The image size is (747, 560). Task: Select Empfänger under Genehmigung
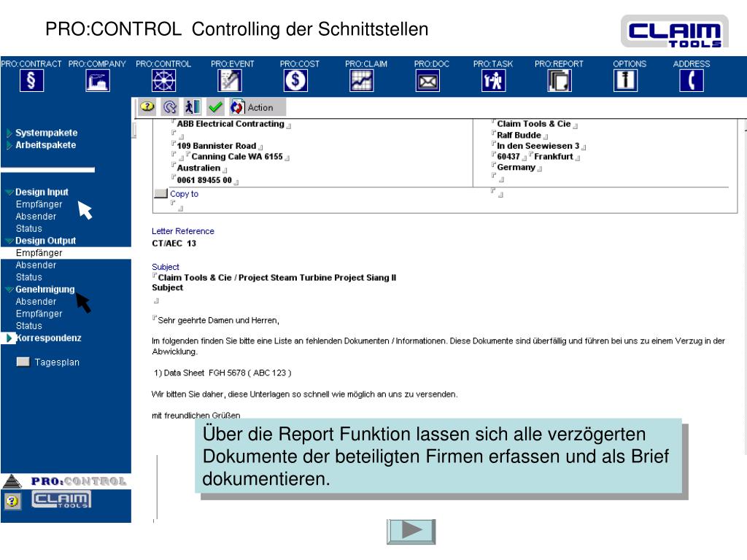coord(39,314)
